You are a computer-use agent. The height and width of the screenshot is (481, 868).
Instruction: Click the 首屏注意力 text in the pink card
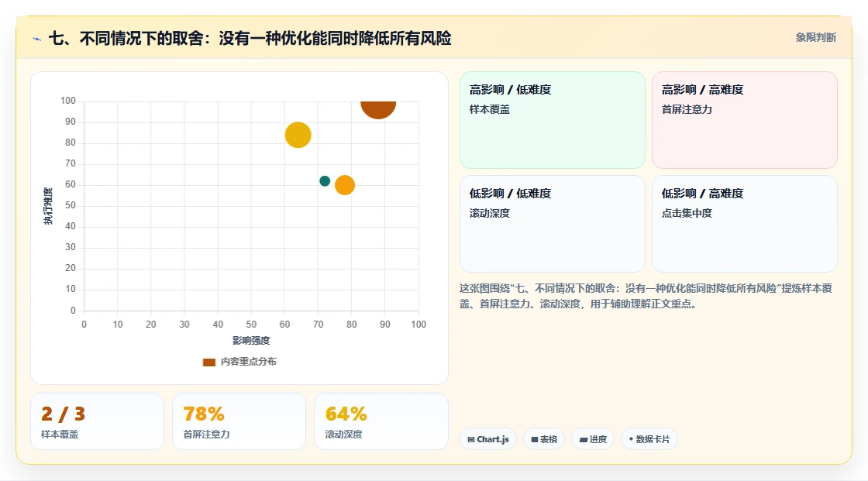pos(687,109)
